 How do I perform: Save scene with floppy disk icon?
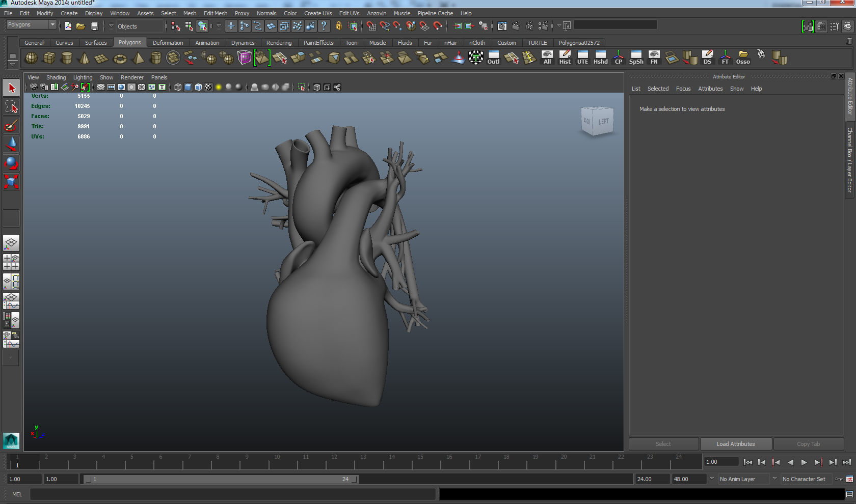pos(94,26)
